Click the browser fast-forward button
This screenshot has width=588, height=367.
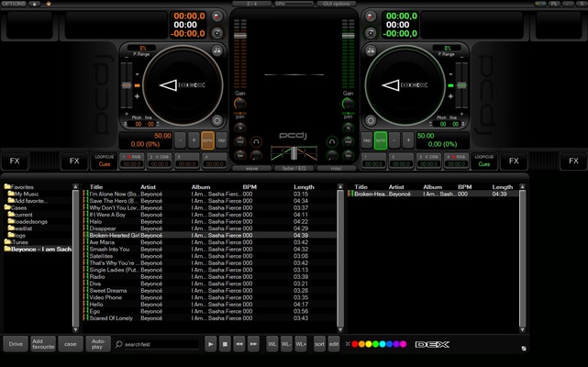(x=253, y=344)
